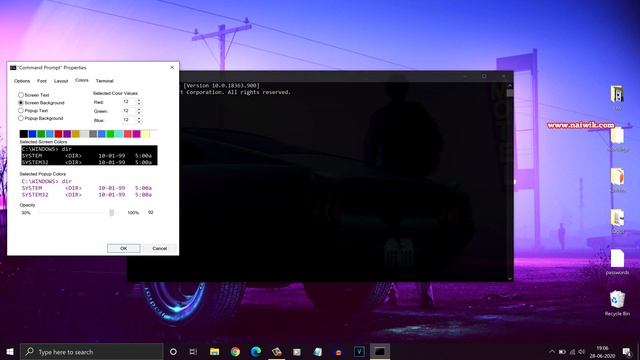
Task: Open the Action Center notifications icon
Action: pos(627,351)
